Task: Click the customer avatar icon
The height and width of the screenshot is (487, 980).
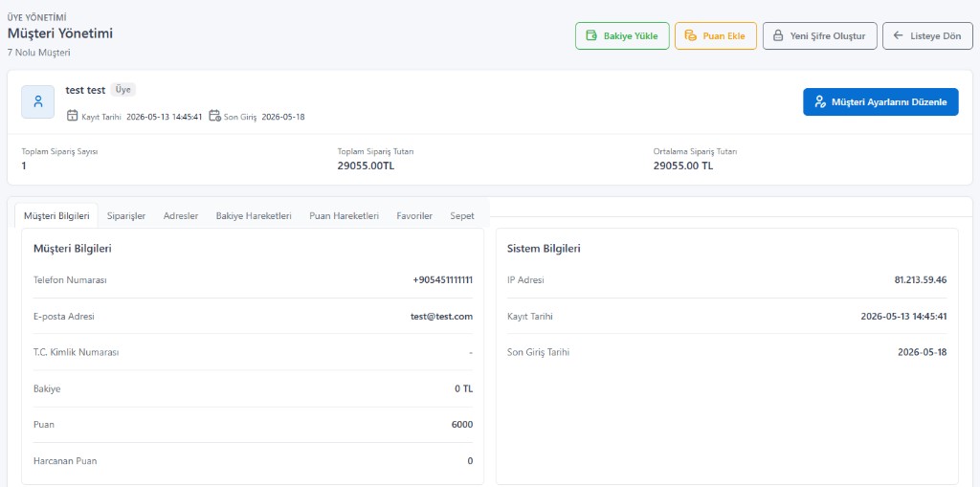Action: pyautogui.click(x=38, y=102)
